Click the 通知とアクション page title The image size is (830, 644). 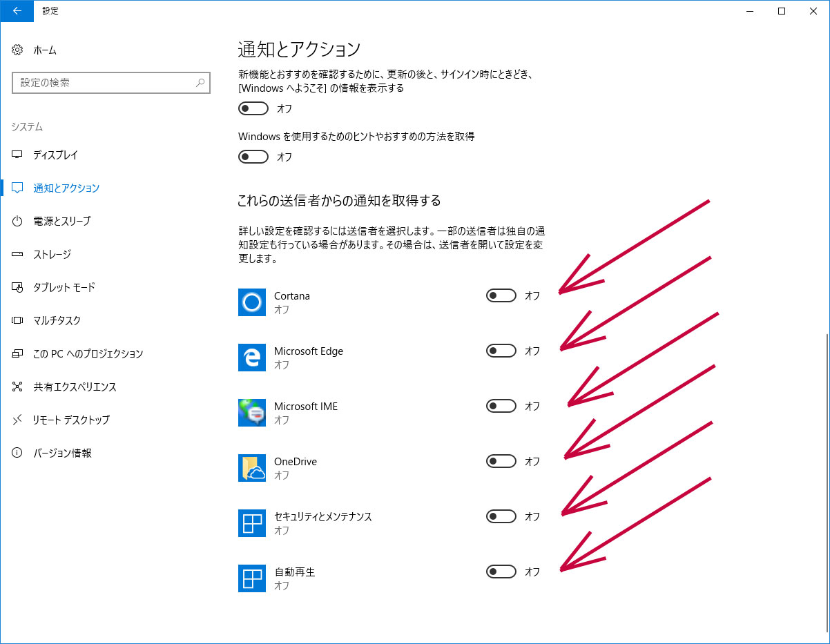(x=299, y=50)
